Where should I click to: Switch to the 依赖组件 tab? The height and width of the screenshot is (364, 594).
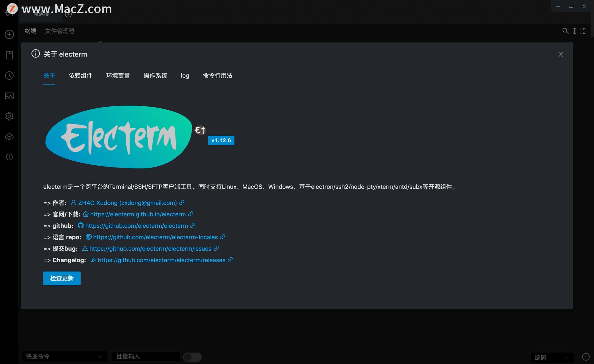tap(81, 75)
